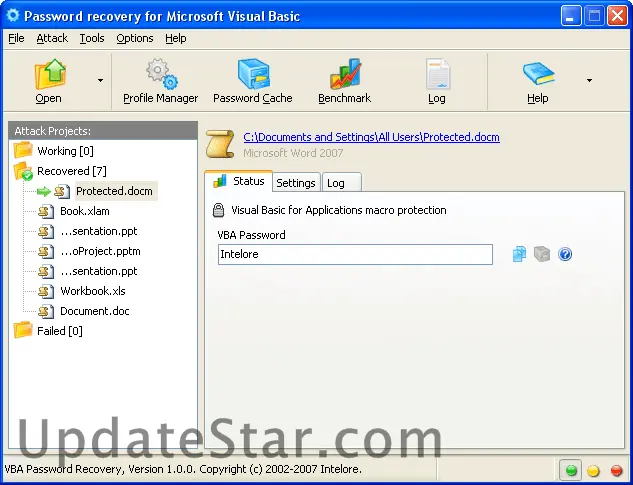Select the …oProject.pptm entry

[100, 251]
